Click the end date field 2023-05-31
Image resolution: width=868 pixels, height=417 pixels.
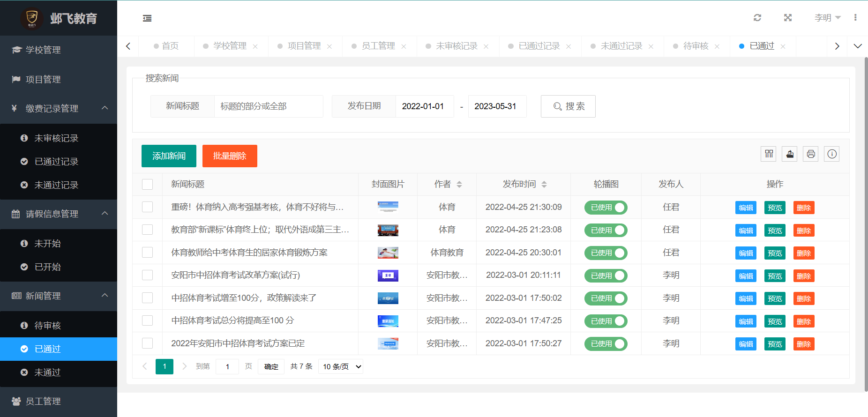(497, 106)
